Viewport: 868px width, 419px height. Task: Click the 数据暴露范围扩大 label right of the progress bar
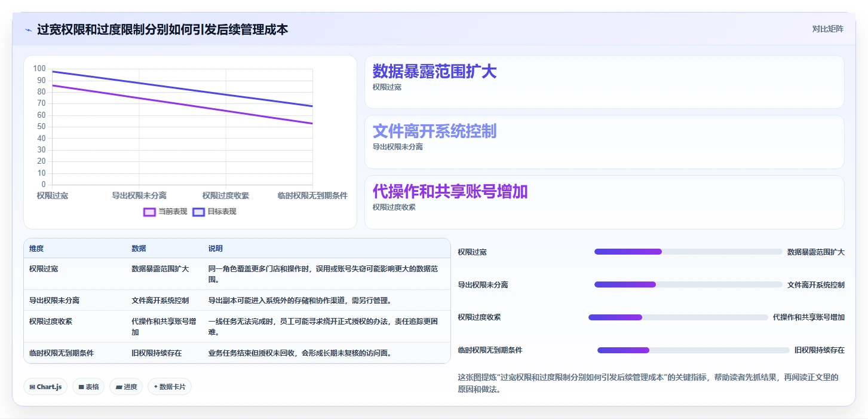pos(816,252)
